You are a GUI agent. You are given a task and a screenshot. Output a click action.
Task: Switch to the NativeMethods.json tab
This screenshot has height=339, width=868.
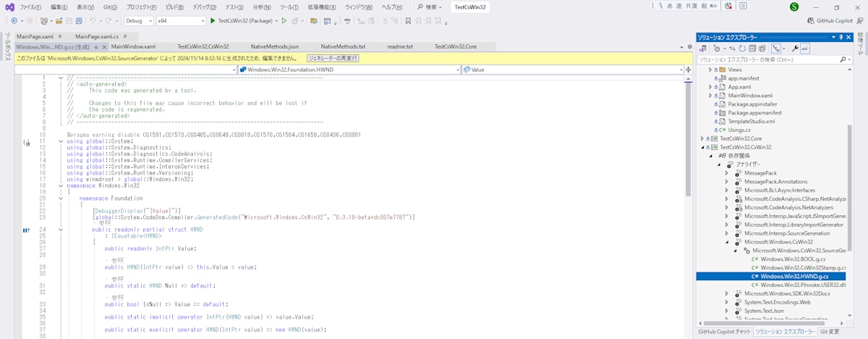click(275, 46)
